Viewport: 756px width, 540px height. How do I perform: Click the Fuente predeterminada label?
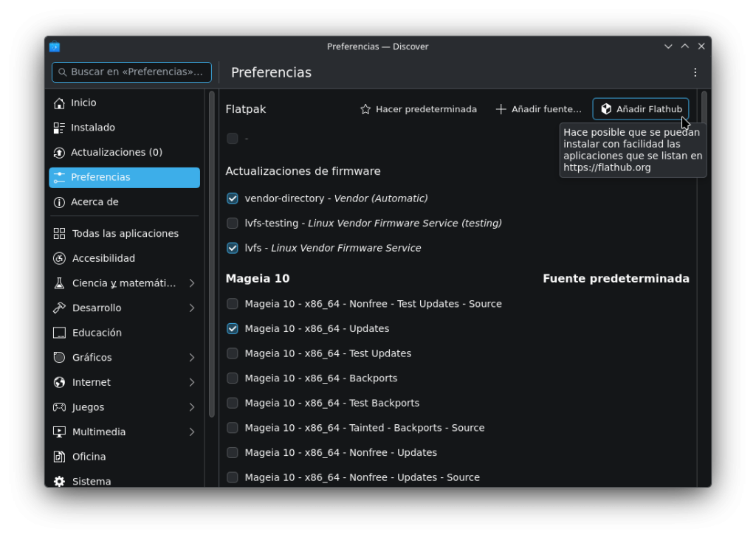(616, 279)
